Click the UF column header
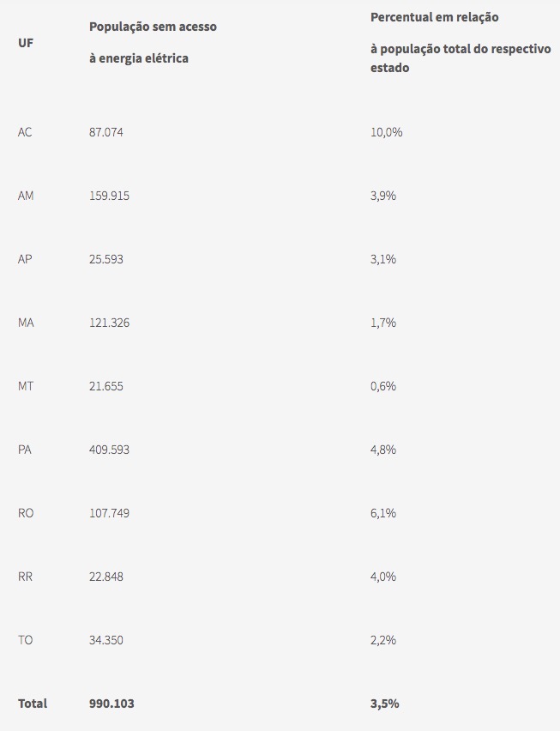Image resolution: width=560 pixels, height=731 pixels. tap(25, 43)
